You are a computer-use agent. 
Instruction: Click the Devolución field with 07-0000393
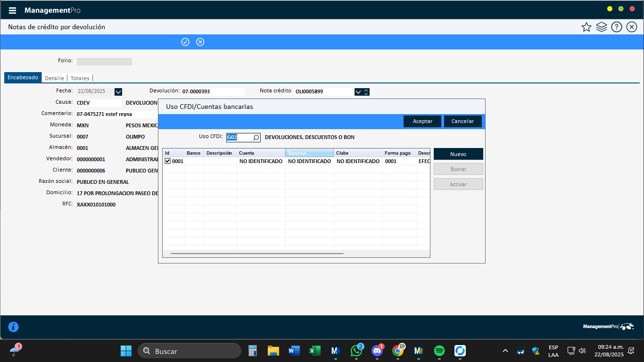pyautogui.click(x=213, y=92)
